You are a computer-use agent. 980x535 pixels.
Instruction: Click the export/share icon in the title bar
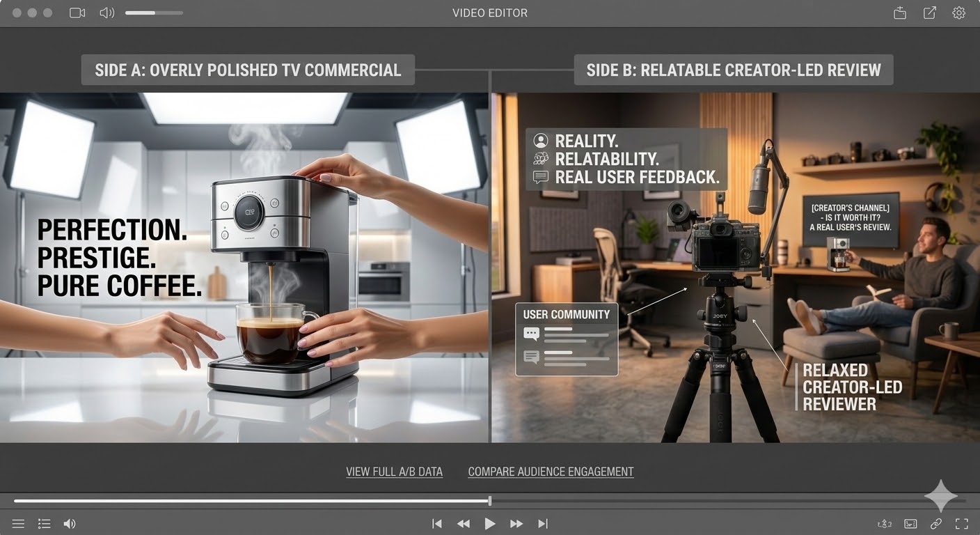tap(899, 13)
